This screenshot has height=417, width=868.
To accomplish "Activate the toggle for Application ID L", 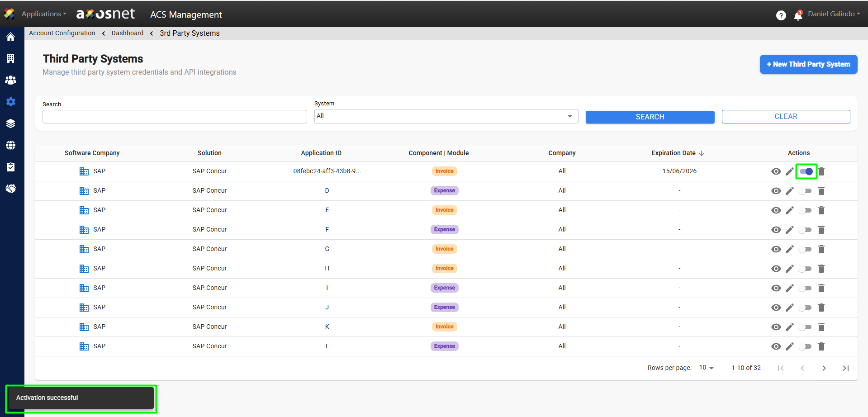I will [805, 346].
